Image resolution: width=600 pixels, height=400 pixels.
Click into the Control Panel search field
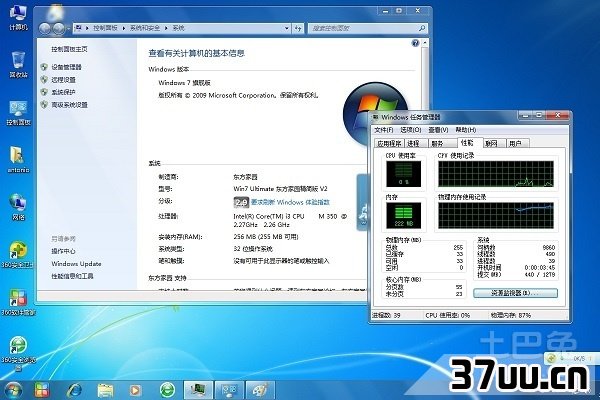point(363,28)
